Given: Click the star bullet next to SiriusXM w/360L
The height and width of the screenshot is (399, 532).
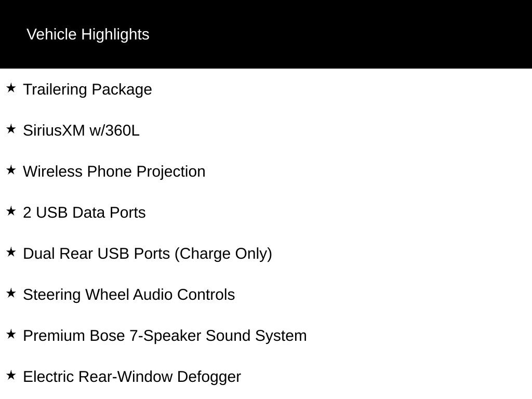Looking at the screenshot, I should tap(11, 129).
